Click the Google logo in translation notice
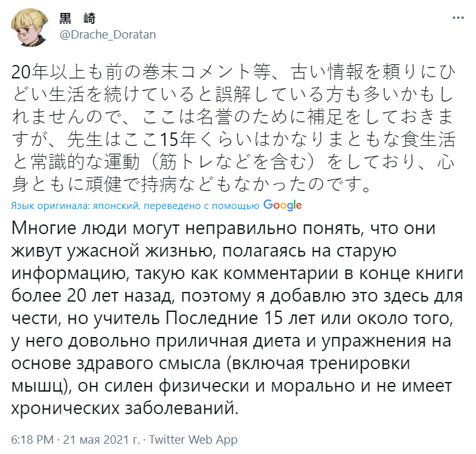Viewport: 476px width, 454px height. (282, 205)
